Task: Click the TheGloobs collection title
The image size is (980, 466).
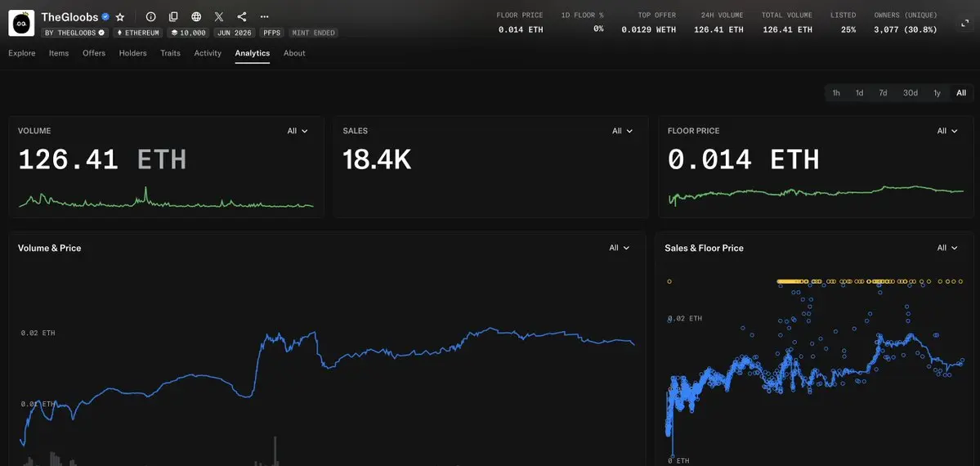Action: [x=70, y=17]
